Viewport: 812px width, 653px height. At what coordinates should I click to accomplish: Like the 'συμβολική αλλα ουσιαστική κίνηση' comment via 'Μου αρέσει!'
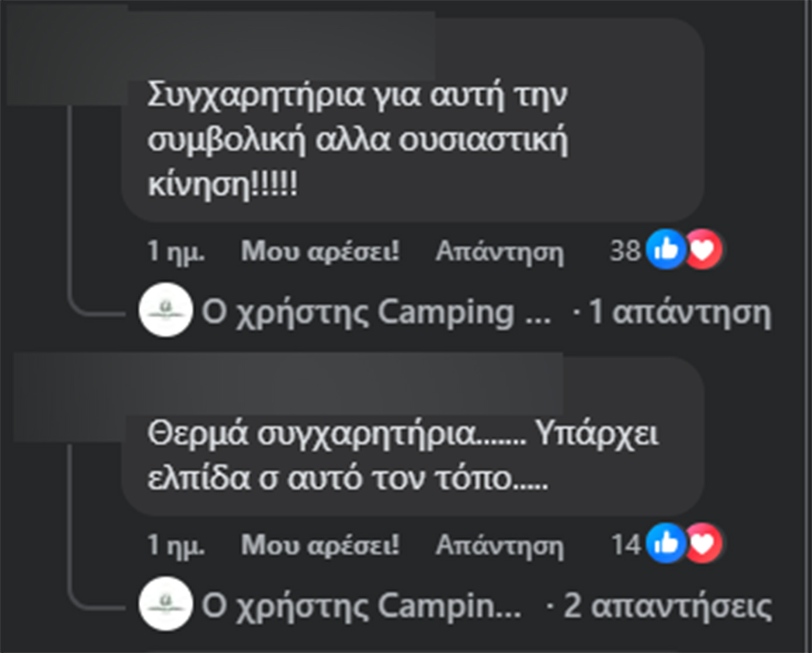point(320,251)
